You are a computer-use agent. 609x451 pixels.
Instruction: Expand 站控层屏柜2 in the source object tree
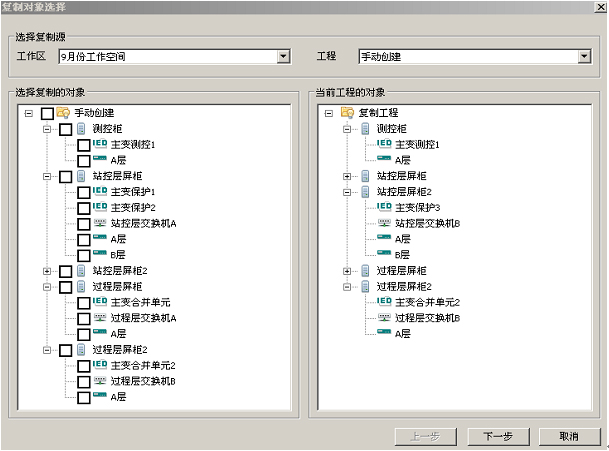46,271
